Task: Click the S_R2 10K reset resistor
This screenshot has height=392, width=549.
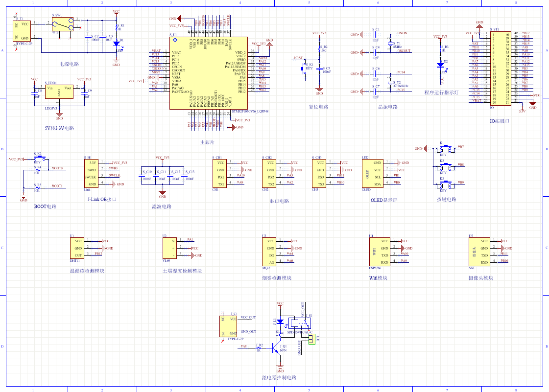Action: coord(319,48)
